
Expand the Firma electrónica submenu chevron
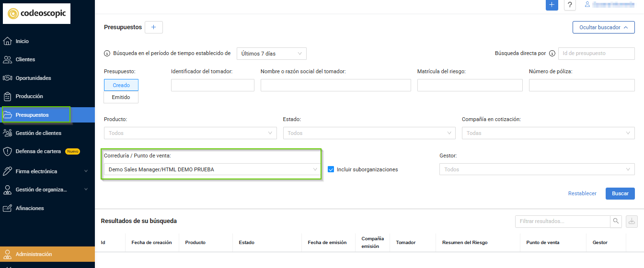[x=86, y=171]
